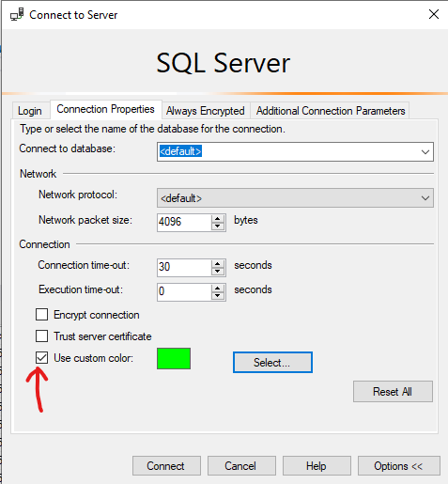Decrease connection time-out with down arrow
The width and height of the screenshot is (448, 484).
[218, 272]
